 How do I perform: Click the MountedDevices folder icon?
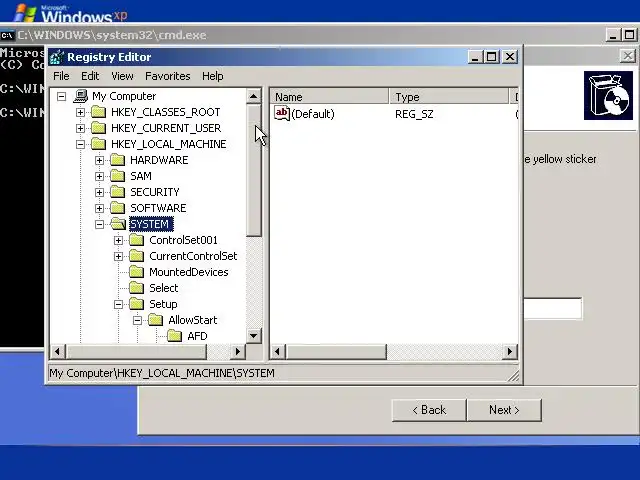pyautogui.click(x=137, y=272)
